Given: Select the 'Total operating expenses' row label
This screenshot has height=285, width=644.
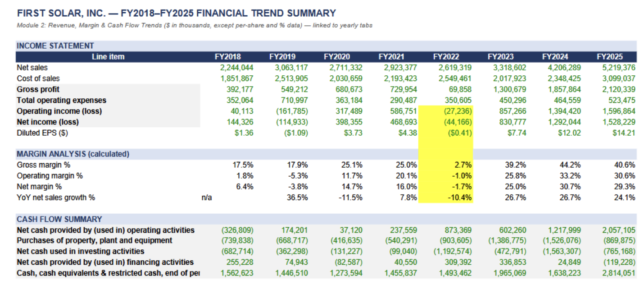Looking at the screenshot, I should point(62,100).
